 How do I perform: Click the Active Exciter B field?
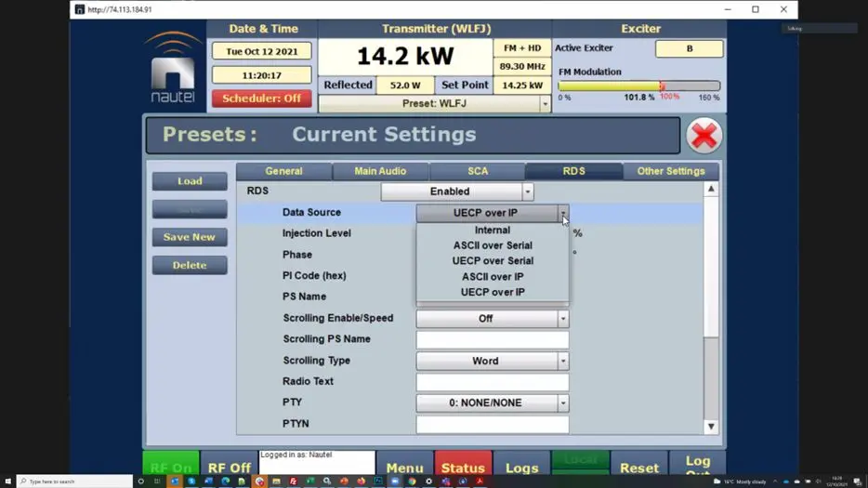pyautogui.click(x=690, y=48)
